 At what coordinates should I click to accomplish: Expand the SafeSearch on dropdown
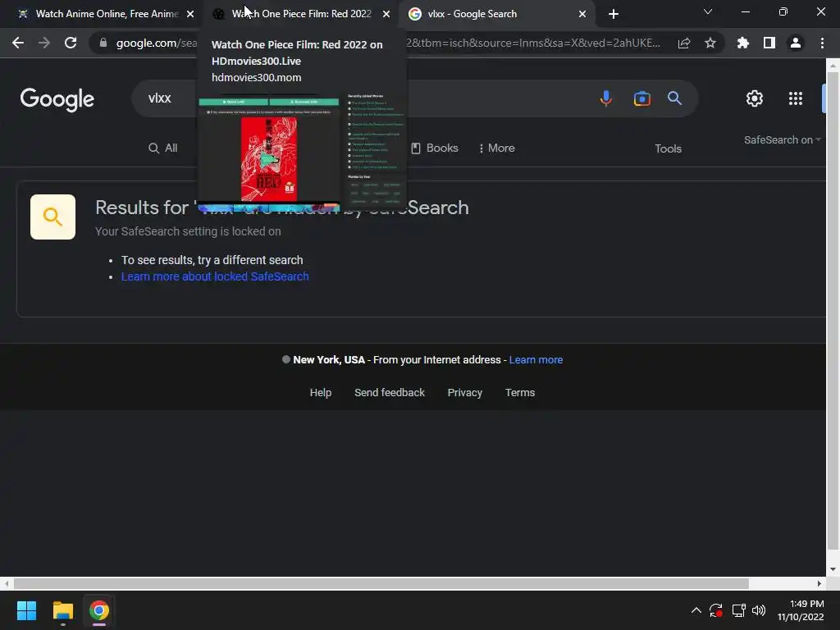tap(782, 139)
